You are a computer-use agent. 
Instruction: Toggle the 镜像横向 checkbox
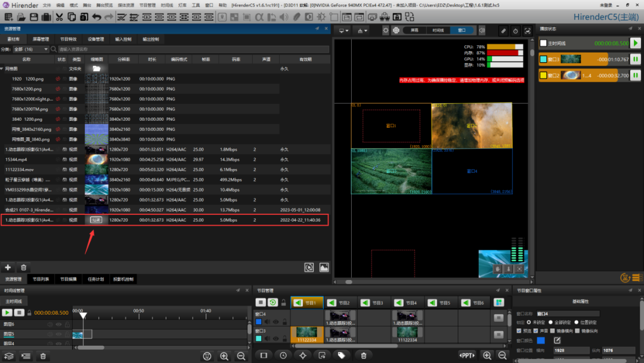coord(553,331)
